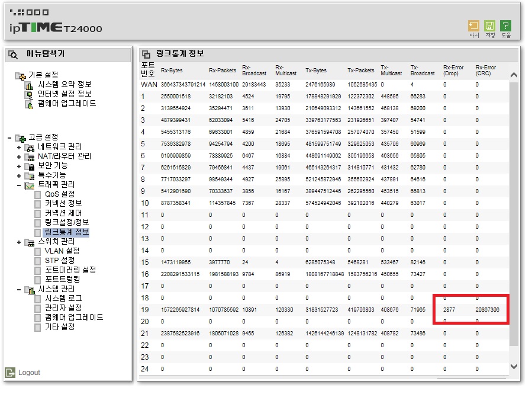Click the Tx-Packets column header
The height and width of the screenshot is (394, 532).
[x=360, y=71]
